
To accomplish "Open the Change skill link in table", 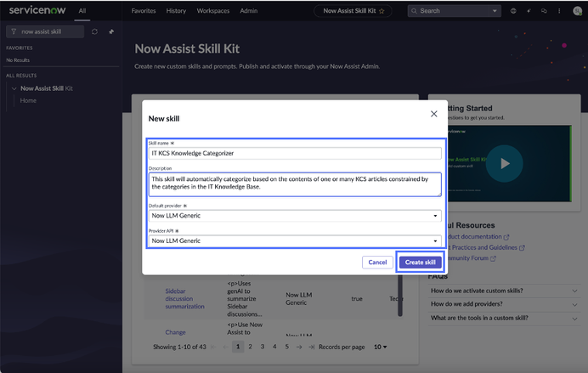I will click(175, 332).
